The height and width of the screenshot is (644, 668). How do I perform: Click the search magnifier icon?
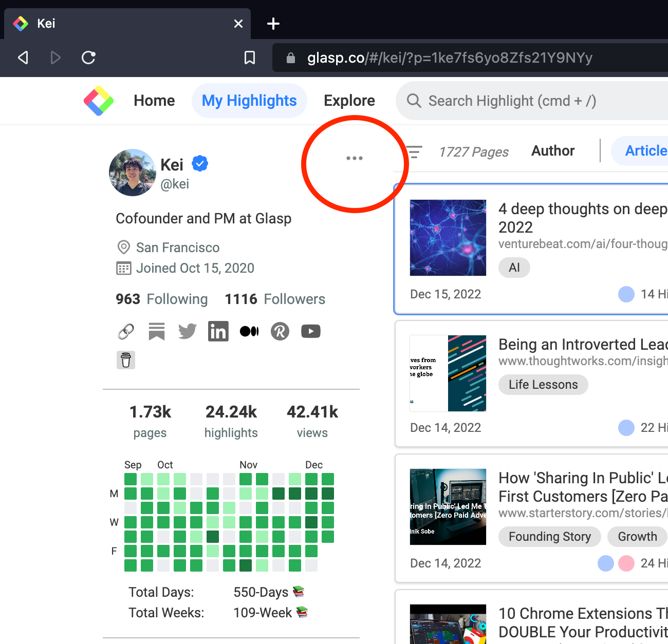(414, 101)
